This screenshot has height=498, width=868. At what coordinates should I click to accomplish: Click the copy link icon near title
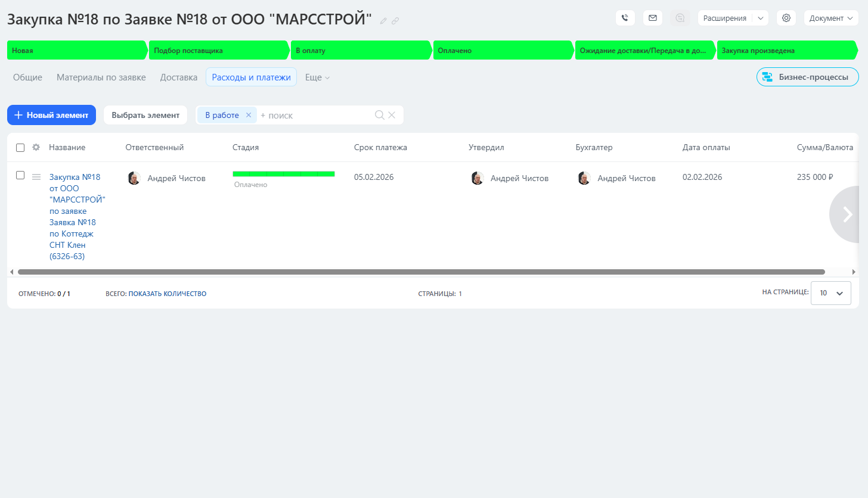[395, 21]
